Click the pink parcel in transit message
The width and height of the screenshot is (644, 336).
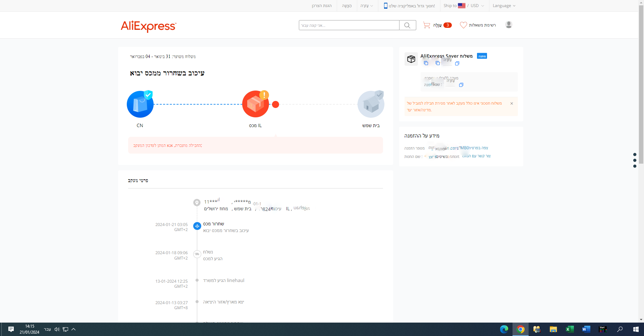click(256, 145)
